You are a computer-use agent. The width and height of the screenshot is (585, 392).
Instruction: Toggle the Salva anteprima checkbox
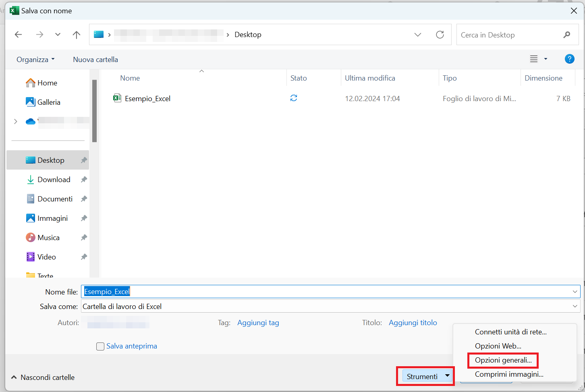pyautogui.click(x=100, y=346)
